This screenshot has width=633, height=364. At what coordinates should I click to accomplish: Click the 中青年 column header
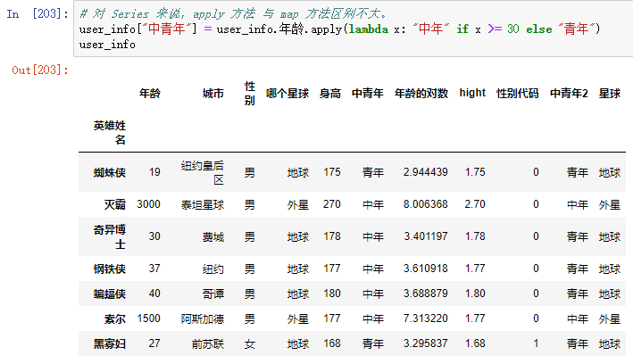tap(368, 94)
